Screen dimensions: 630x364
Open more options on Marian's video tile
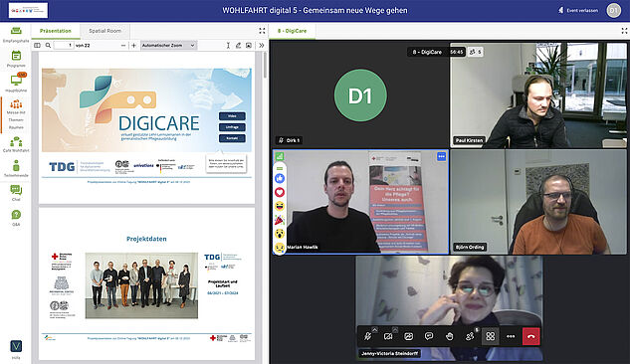pyautogui.click(x=441, y=156)
